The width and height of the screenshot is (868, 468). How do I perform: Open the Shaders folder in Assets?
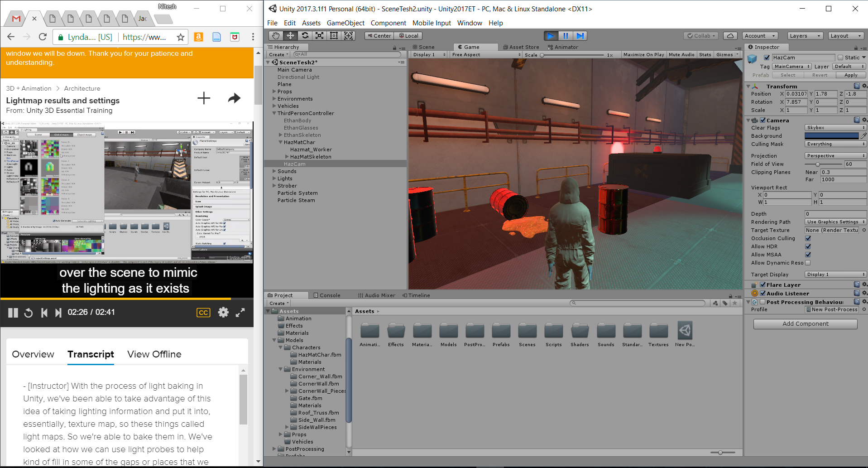pos(580,335)
